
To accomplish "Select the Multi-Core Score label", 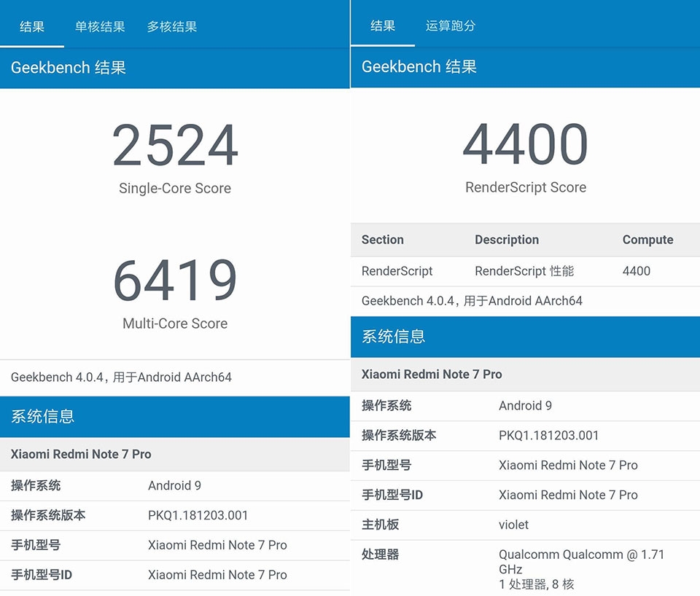I will click(x=175, y=324).
